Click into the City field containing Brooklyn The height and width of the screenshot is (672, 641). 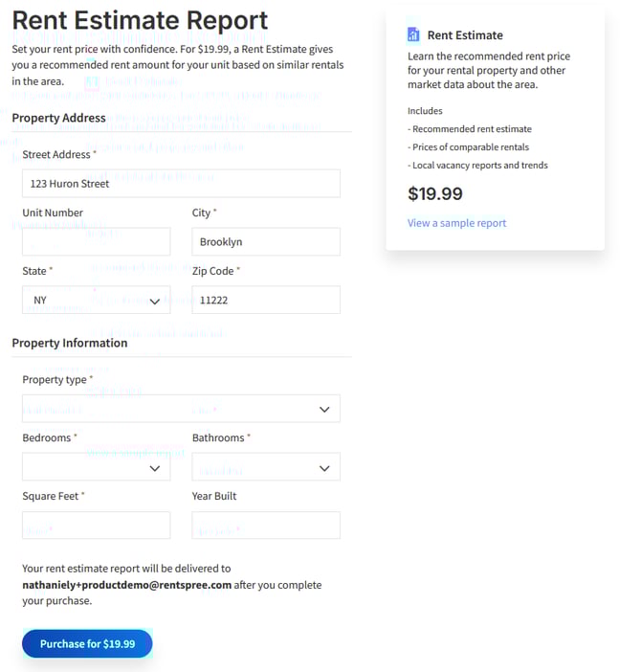click(266, 242)
